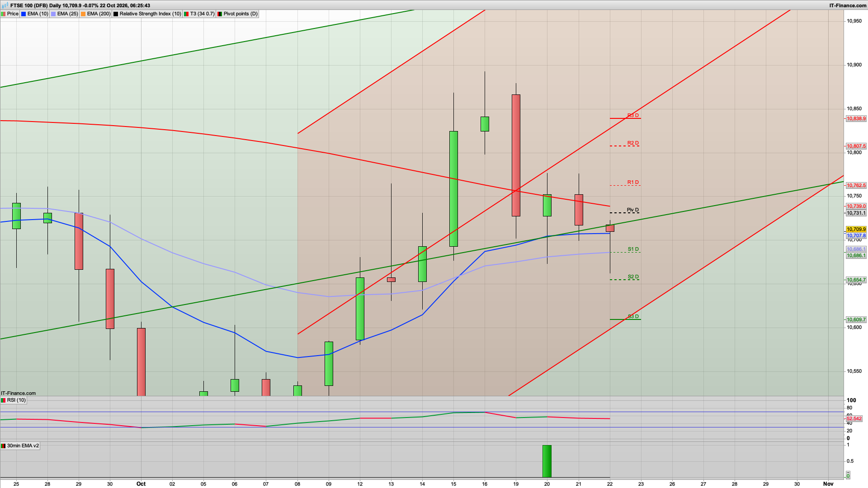Open the IT-Finance.com link at top right
The width and height of the screenshot is (868, 488).
pyautogui.click(x=848, y=5)
